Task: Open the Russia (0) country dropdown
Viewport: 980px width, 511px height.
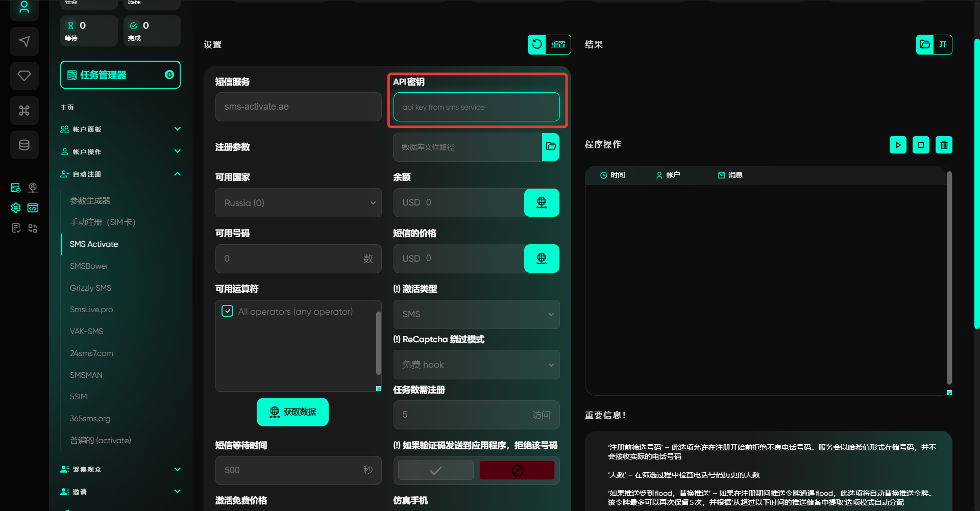Action: click(299, 203)
